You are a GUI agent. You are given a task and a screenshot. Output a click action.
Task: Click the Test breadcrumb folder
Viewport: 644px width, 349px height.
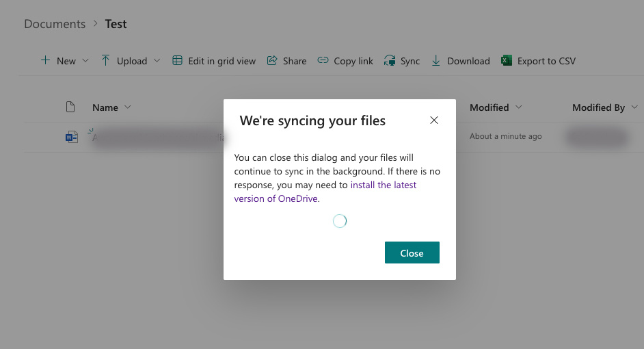tap(116, 24)
